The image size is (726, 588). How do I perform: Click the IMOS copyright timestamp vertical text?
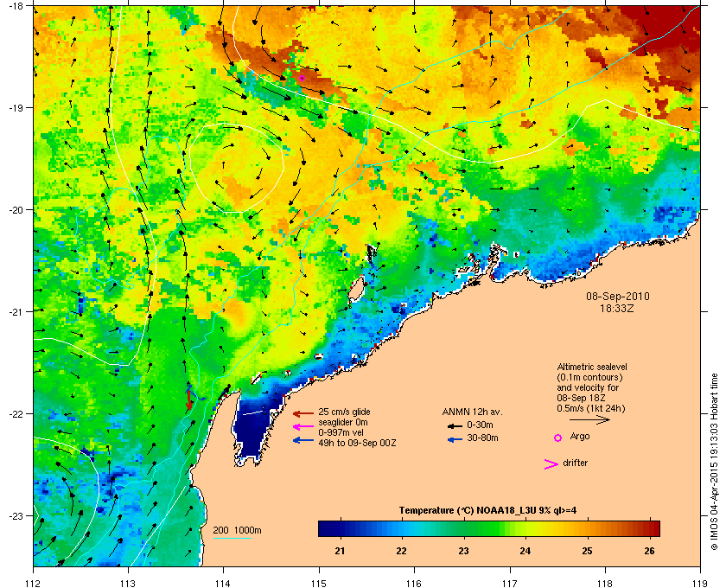(x=714, y=462)
